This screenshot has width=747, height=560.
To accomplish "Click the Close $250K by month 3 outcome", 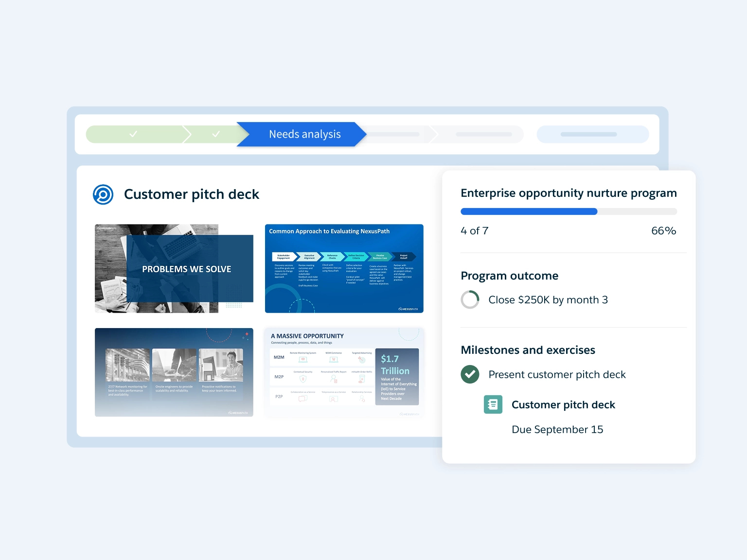I will [548, 300].
